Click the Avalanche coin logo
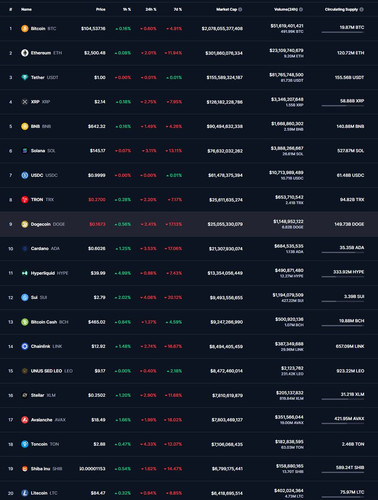 click(x=25, y=420)
